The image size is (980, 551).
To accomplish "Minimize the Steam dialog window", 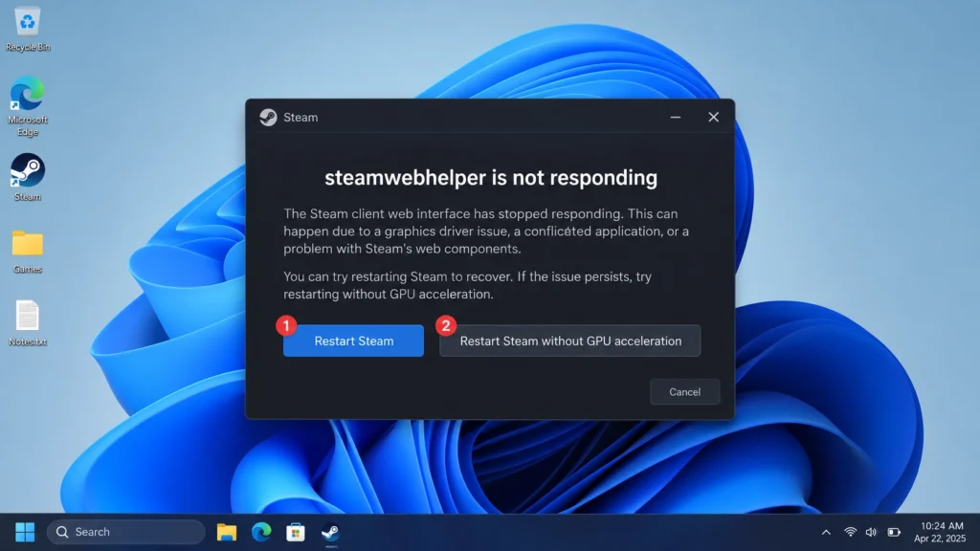I will pos(675,117).
